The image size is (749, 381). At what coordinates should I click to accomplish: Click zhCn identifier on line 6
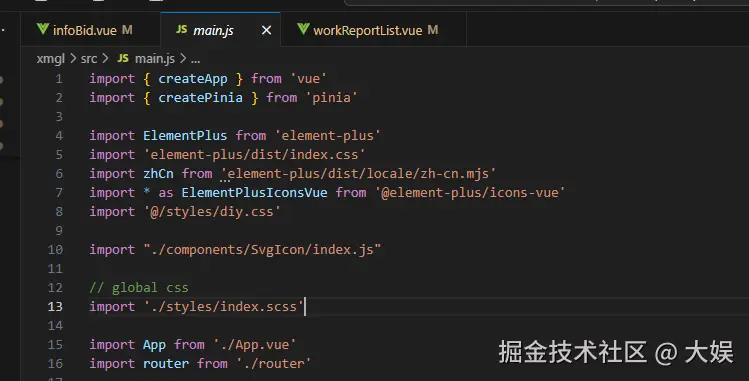coord(159,173)
